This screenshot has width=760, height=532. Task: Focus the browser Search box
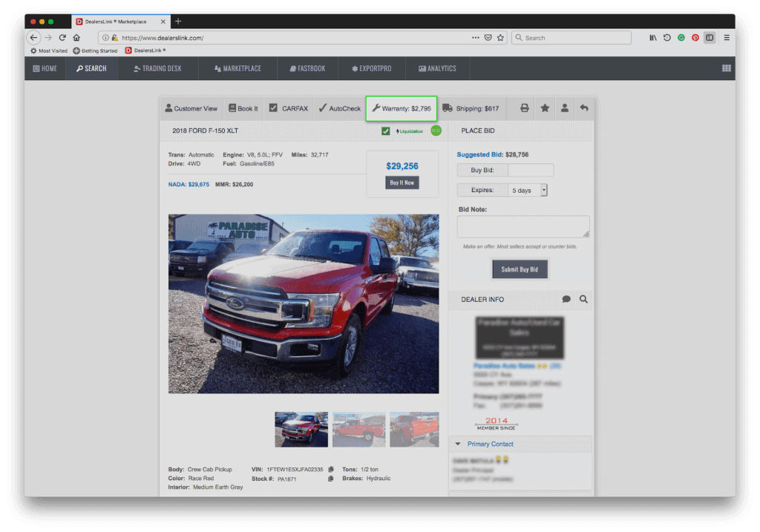pyautogui.click(x=571, y=37)
